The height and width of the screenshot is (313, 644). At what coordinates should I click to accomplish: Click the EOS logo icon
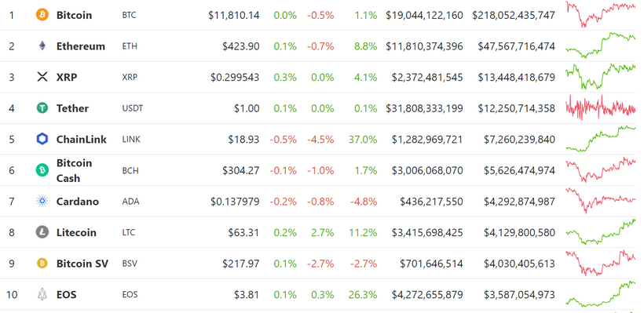42,294
